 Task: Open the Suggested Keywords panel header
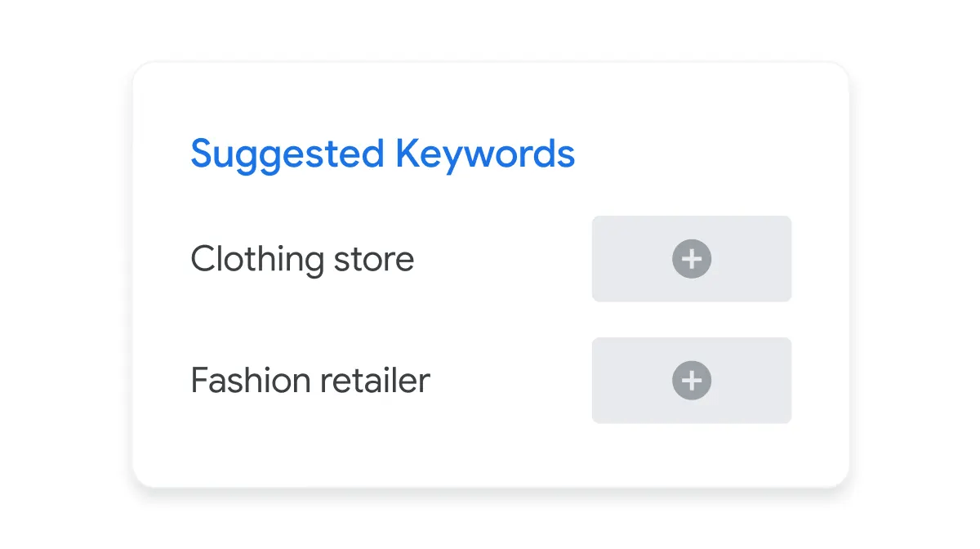[x=382, y=154]
